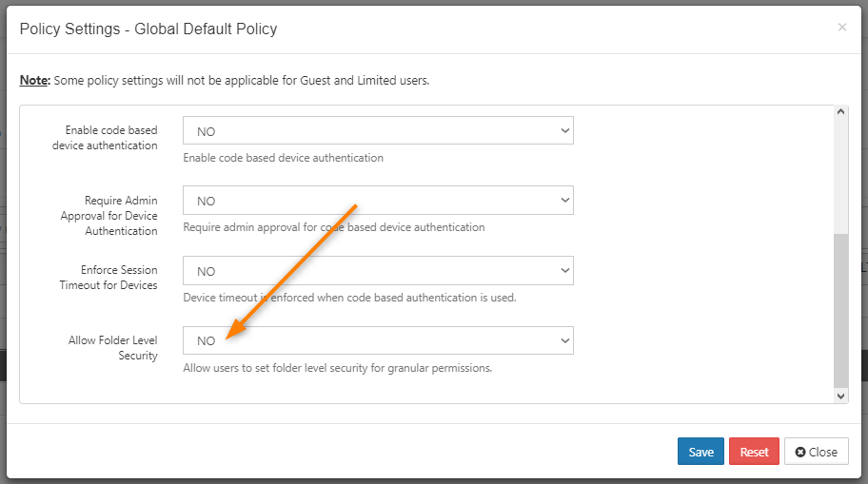Open the Allow Folder Level Security dropdown
The width and height of the screenshot is (868, 484).
click(378, 340)
